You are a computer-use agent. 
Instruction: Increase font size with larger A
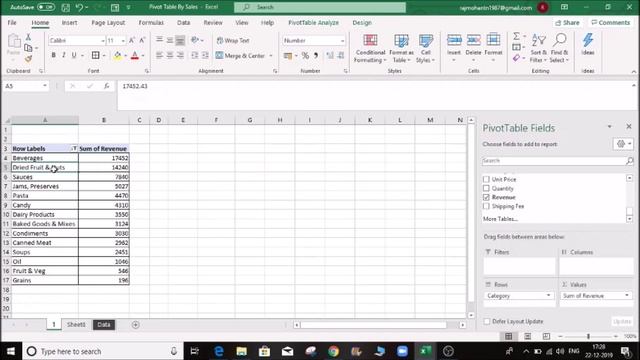[132, 40]
